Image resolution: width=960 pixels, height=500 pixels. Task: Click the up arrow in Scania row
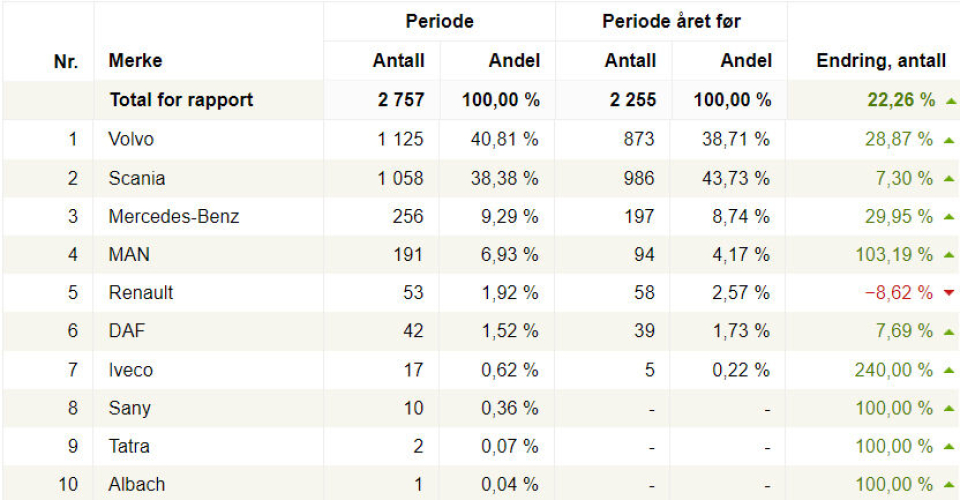click(x=949, y=179)
